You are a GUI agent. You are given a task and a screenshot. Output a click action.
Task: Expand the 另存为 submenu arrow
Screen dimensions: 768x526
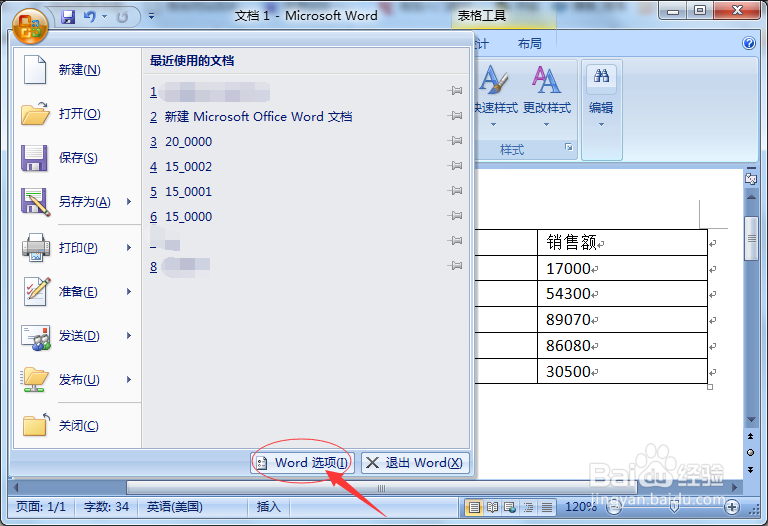pyautogui.click(x=129, y=202)
